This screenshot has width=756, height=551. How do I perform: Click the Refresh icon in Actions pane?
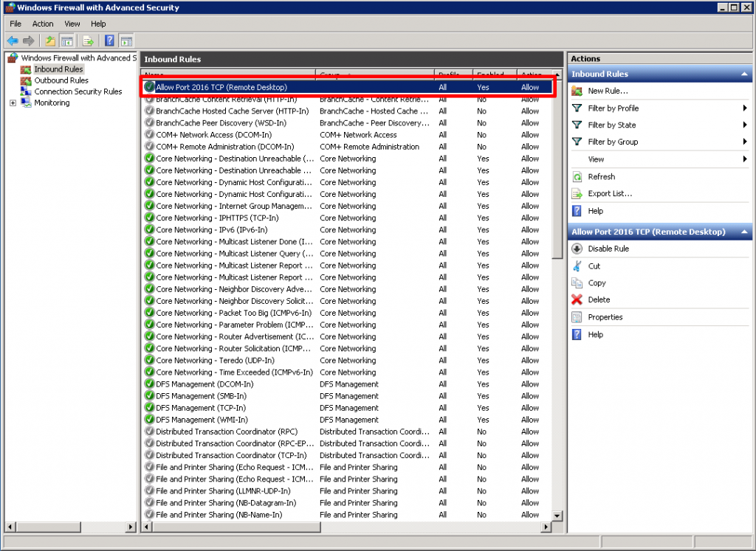point(577,176)
